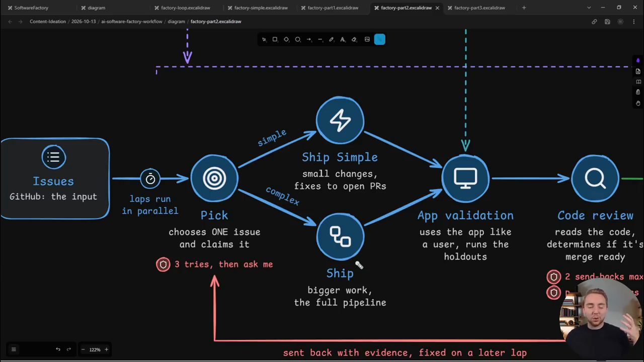
Task: Open the 2026-10-13 breadcrumb folder
Action: 84,22
